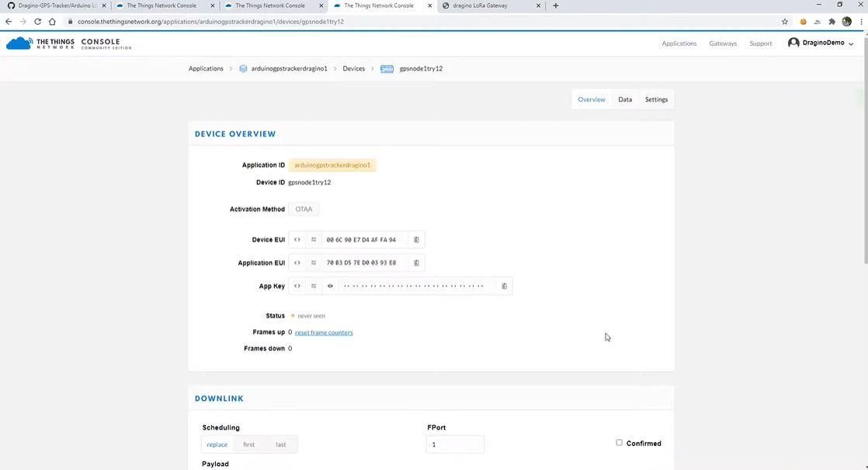Copy the Device EUI to clipboard
The width and height of the screenshot is (868, 470).
tap(416, 240)
